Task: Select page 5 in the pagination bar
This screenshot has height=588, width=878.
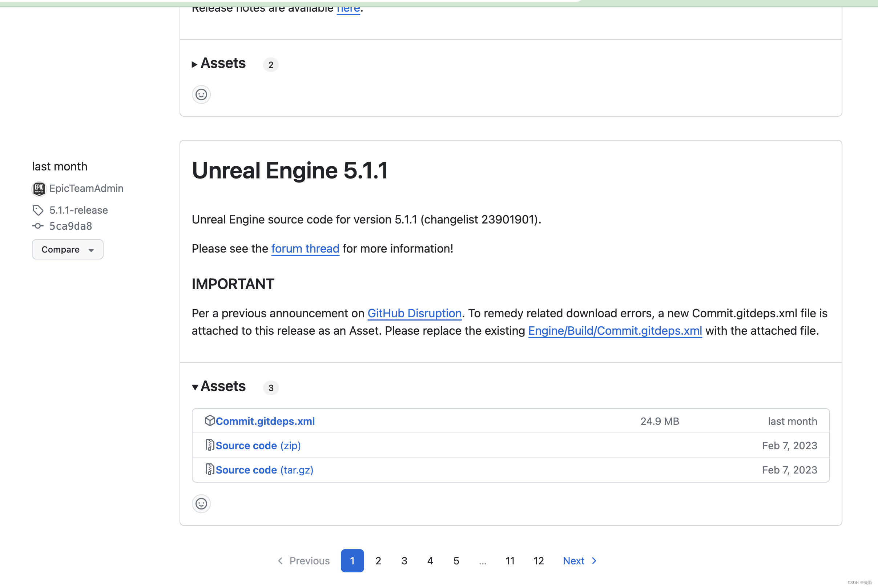Action: click(x=456, y=560)
